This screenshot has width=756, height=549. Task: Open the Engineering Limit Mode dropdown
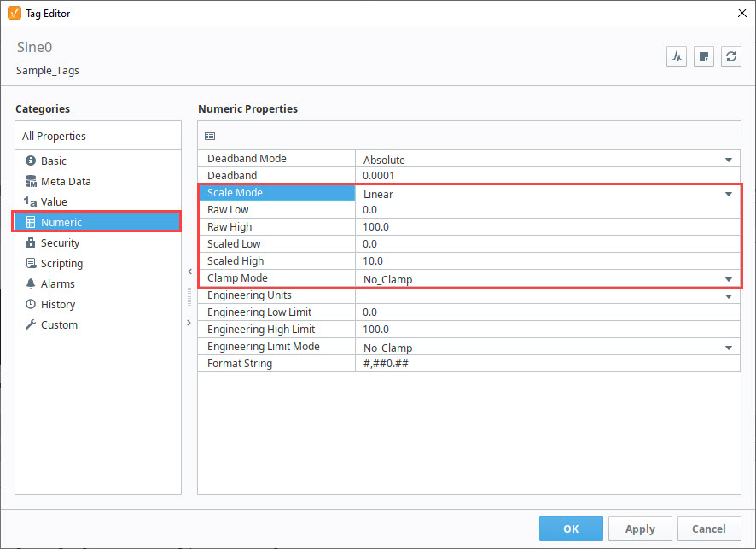[x=547, y=348]
